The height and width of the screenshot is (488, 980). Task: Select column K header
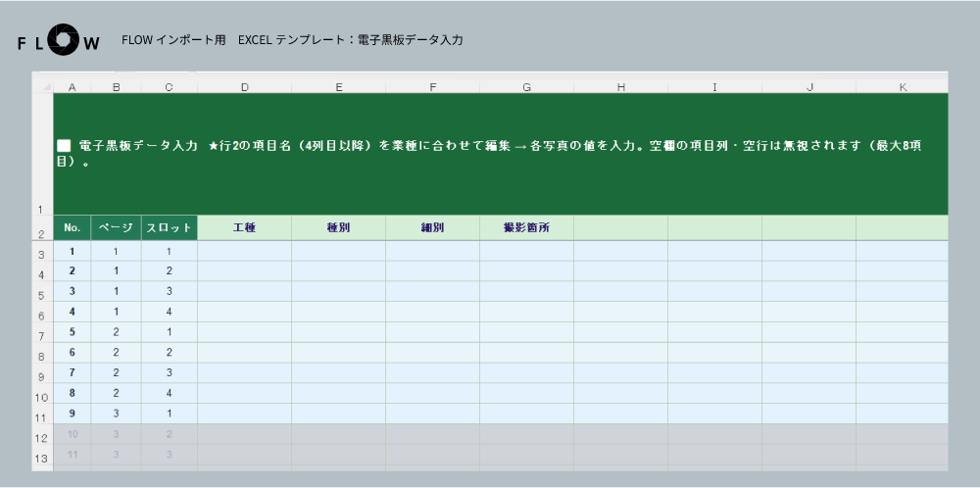pos(903,87)
